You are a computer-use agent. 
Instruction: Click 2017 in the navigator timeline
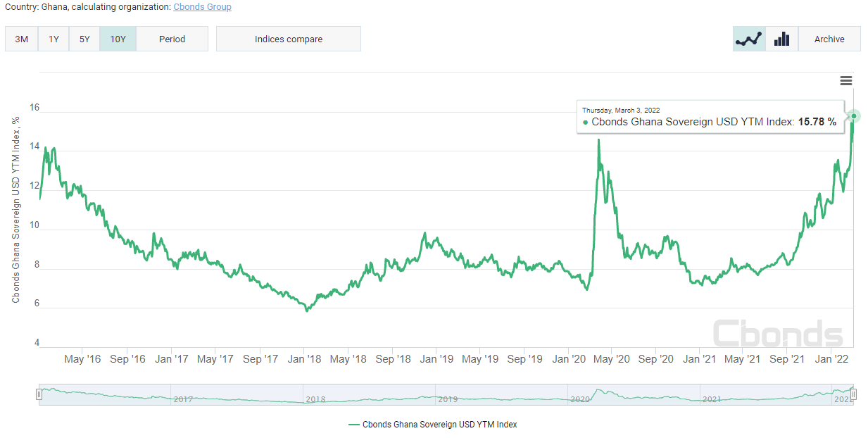click(183, 399)
